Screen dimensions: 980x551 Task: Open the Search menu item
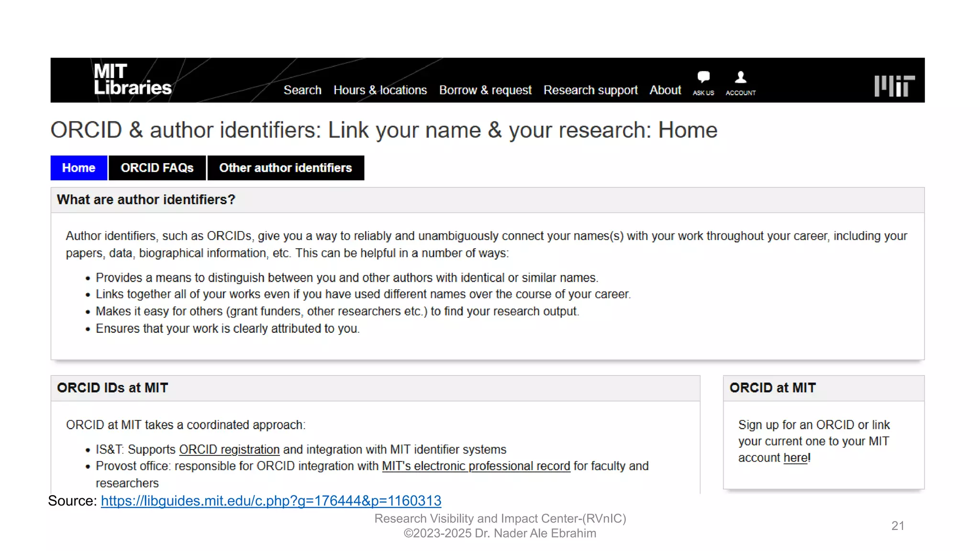point(302,90)
